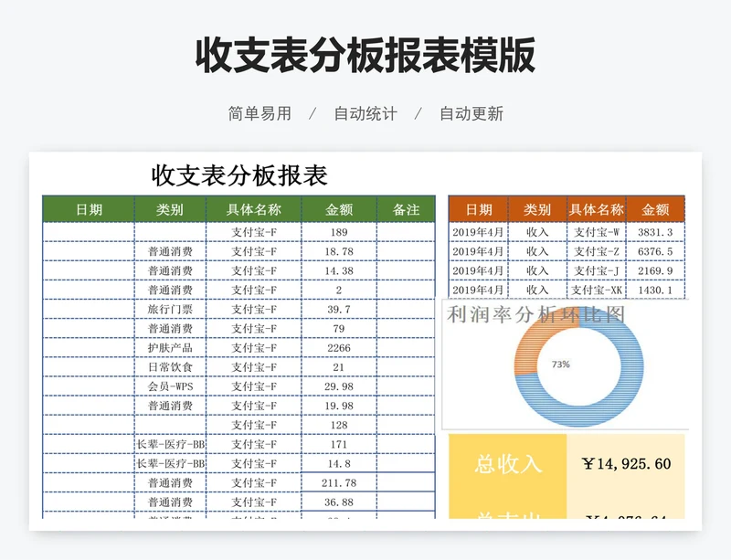
Task: Select green 类别 column header
Action: [x=170, y=209]
